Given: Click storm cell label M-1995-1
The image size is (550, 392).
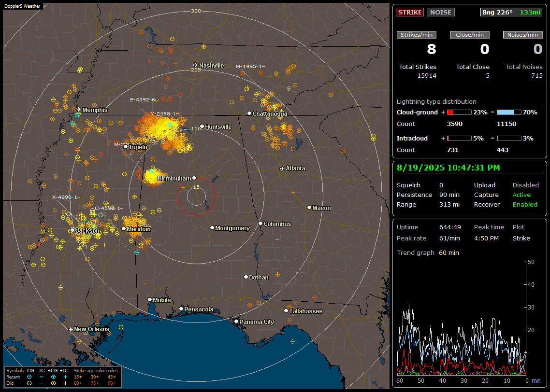Looking at the screenshot, I should [250, 66].
